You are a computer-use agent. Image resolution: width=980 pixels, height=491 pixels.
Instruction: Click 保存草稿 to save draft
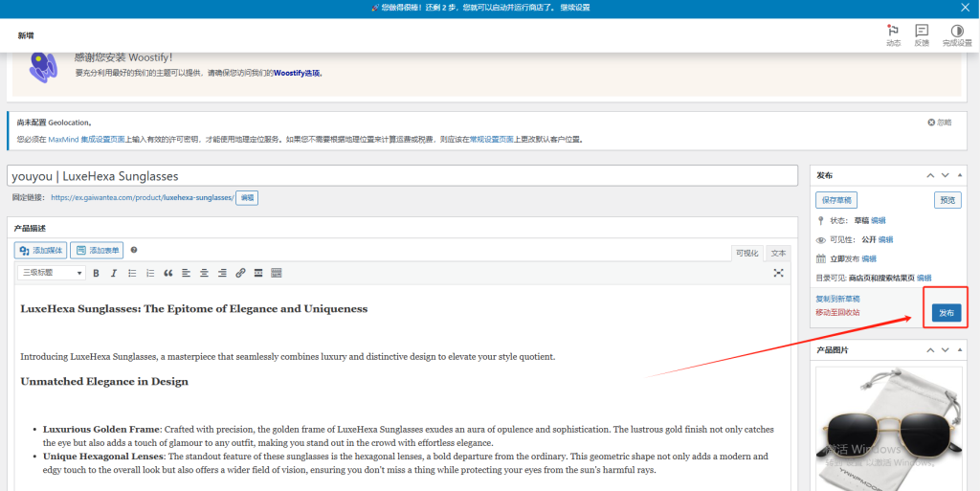[836, 200]
